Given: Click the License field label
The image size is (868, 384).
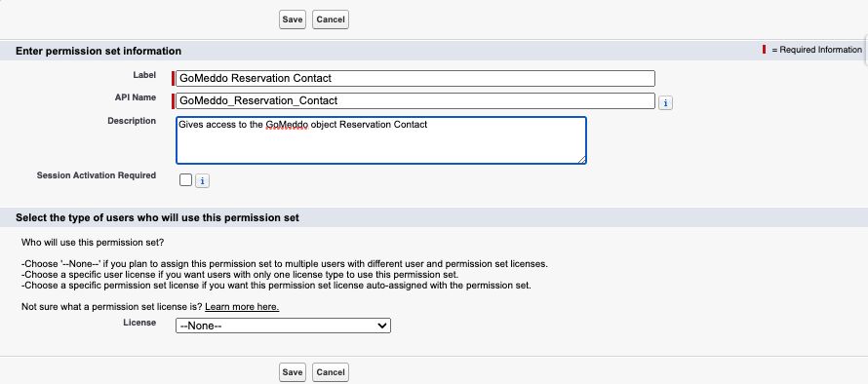Looking at the screenshot, I should 139,322.
